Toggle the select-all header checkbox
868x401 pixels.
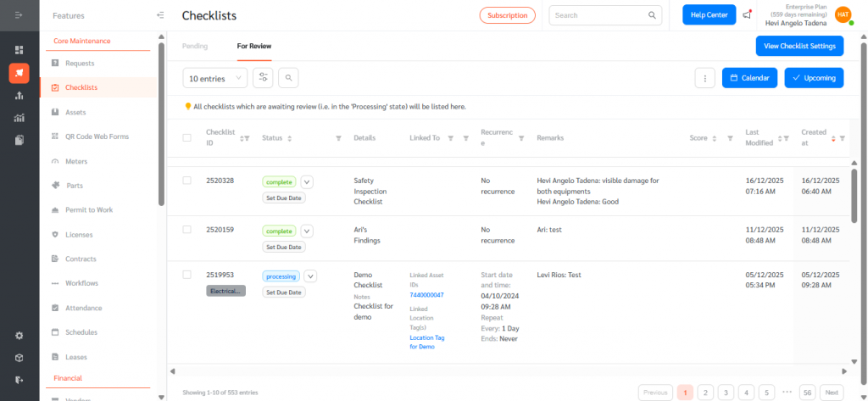pos(187,137)
